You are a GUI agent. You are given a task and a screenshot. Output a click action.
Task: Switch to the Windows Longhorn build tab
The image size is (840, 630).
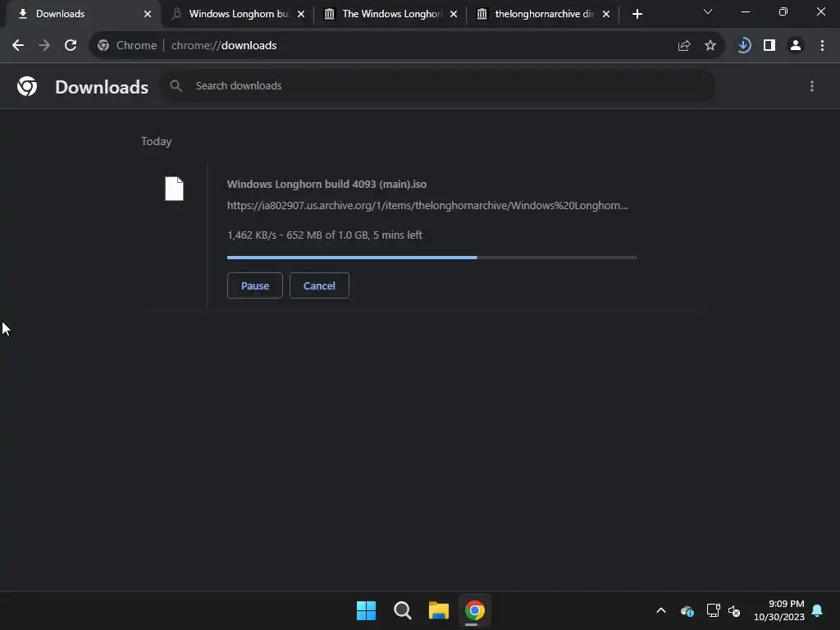[239, 14]
